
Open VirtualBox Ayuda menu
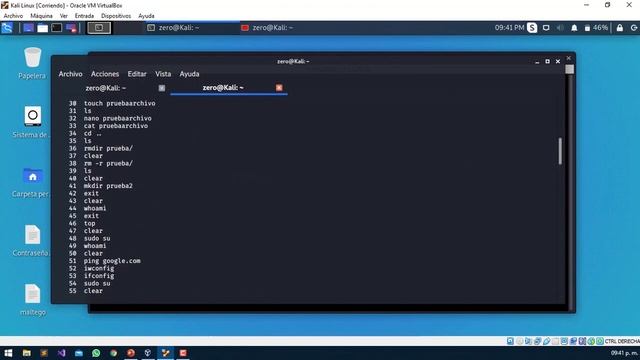[146, 16]
